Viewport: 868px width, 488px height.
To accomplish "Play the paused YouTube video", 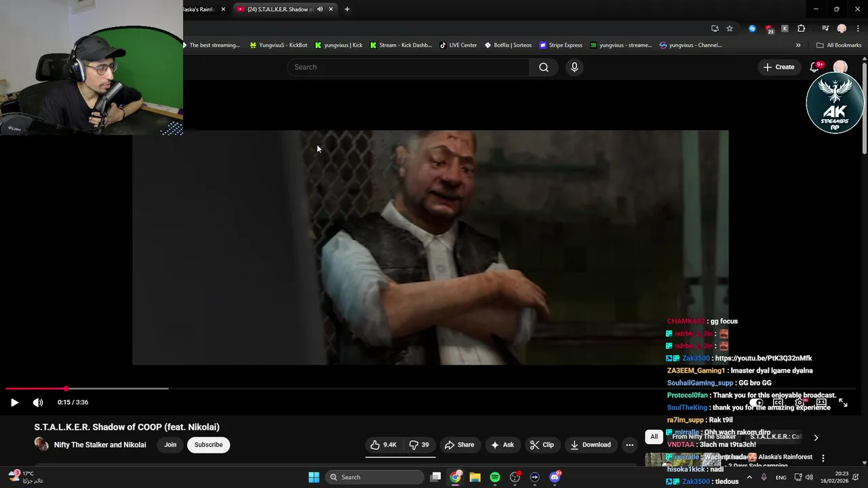I will coord(14,403).
